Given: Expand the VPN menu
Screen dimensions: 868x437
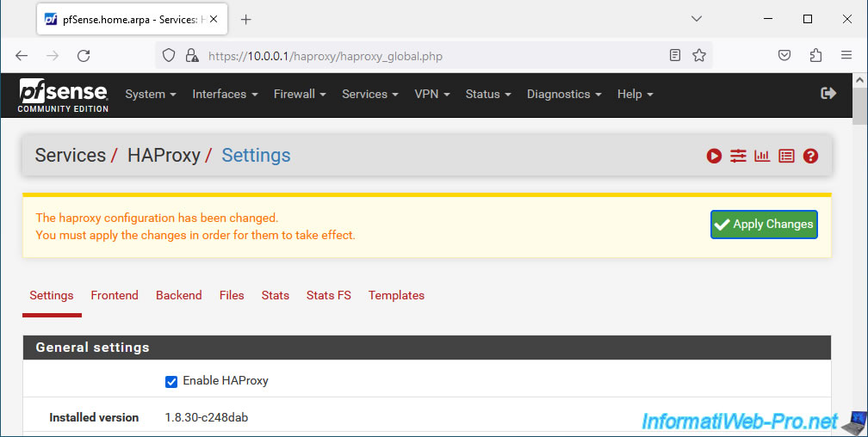Looking at the screenshot, I should click(432, 94).
